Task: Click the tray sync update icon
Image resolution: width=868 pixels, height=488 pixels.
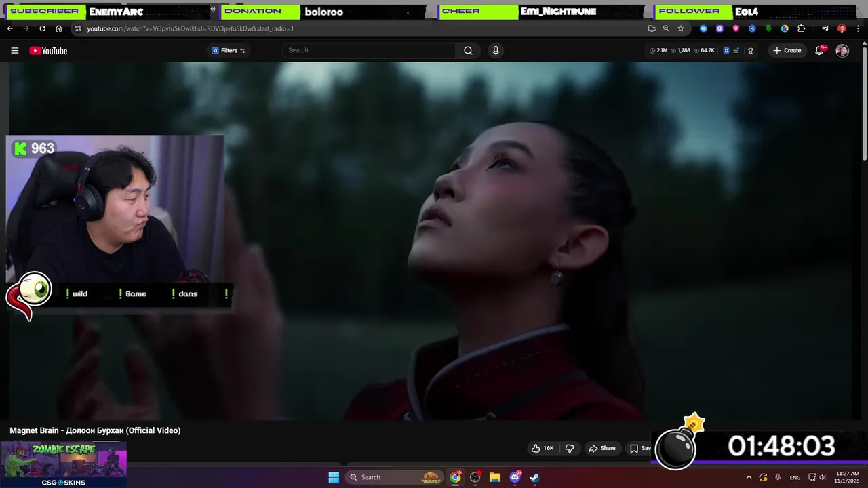Action: 764,477
